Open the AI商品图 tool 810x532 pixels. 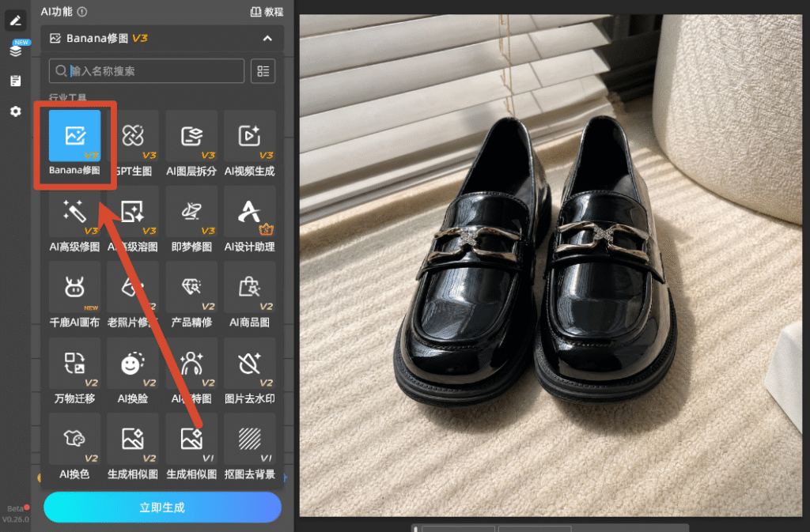click(249, 287)
